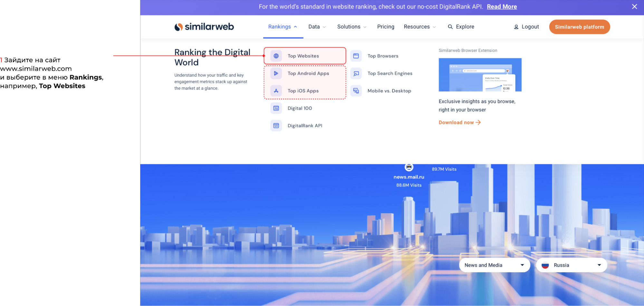Expand the Solutions menu chevron
Viewport: 644px width, 306px height.
click(x=365, y=27)
